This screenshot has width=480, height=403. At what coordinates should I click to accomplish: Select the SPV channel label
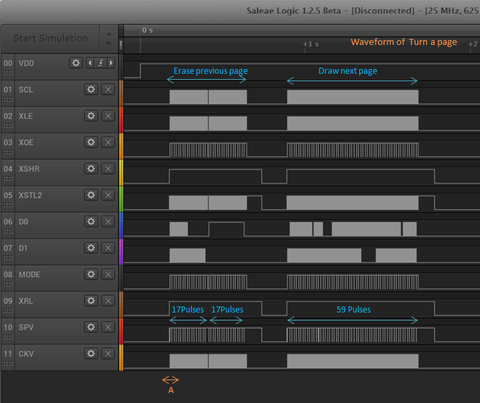click(26, 327)
